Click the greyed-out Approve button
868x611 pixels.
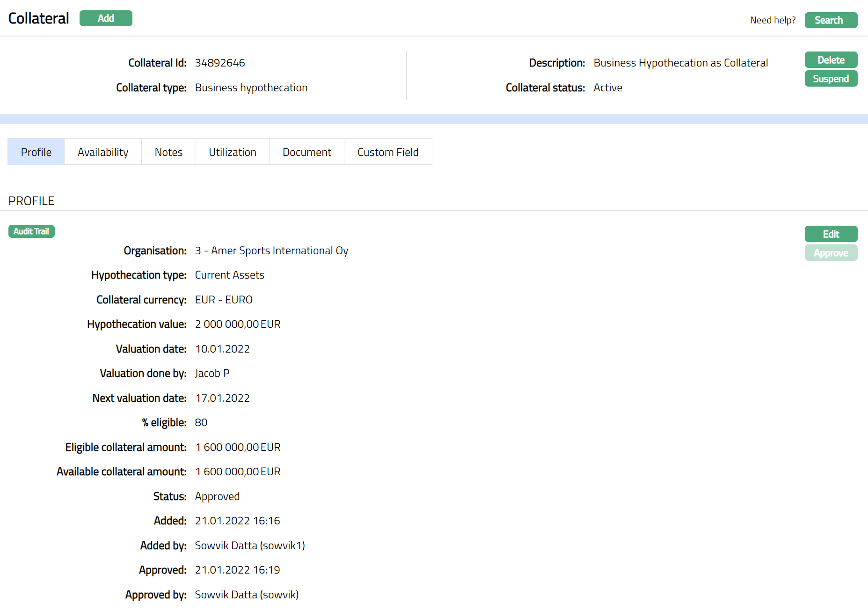[x=831, y=253]
